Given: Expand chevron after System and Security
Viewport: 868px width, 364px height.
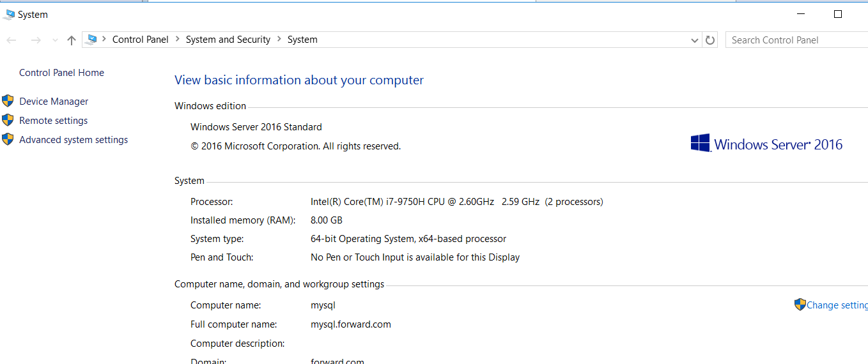Looking at the screenshot, I should pos(279,39).
